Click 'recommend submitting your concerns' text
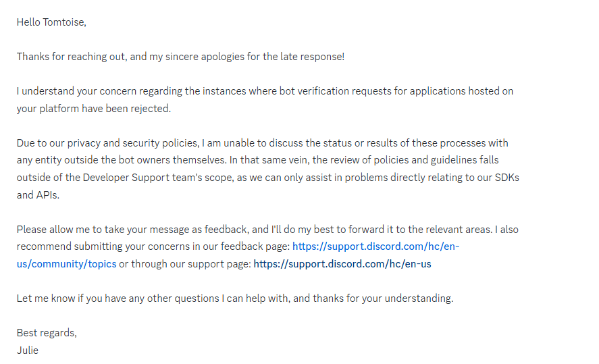The height and width of the screenshot is (364, 599). (x=103, y=246)
